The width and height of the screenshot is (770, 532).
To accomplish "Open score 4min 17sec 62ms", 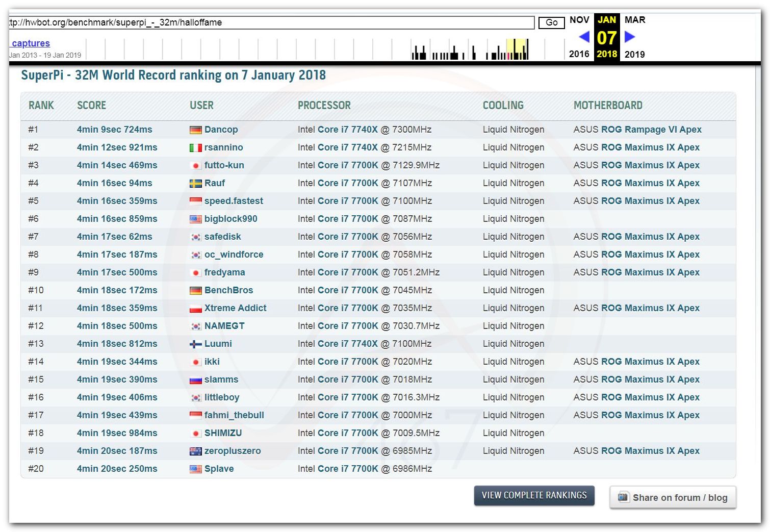I will [x=114, y=237].
